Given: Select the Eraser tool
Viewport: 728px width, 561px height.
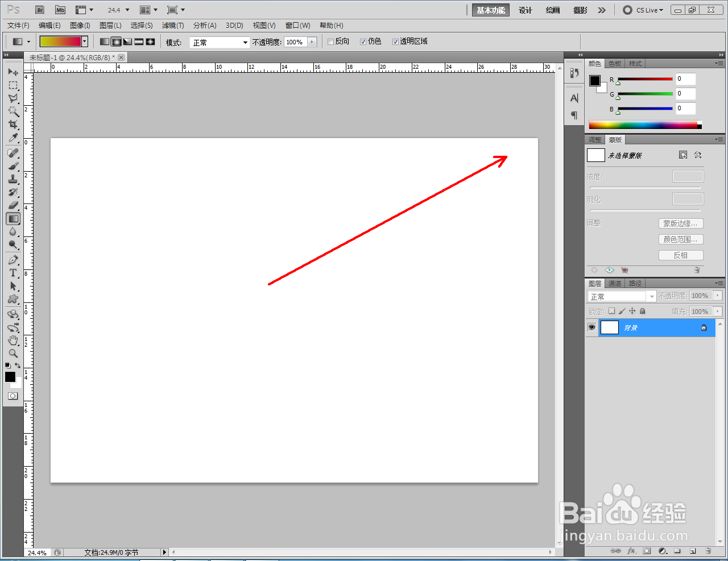Looking at the screenshot, I should [x=13, y=205].
